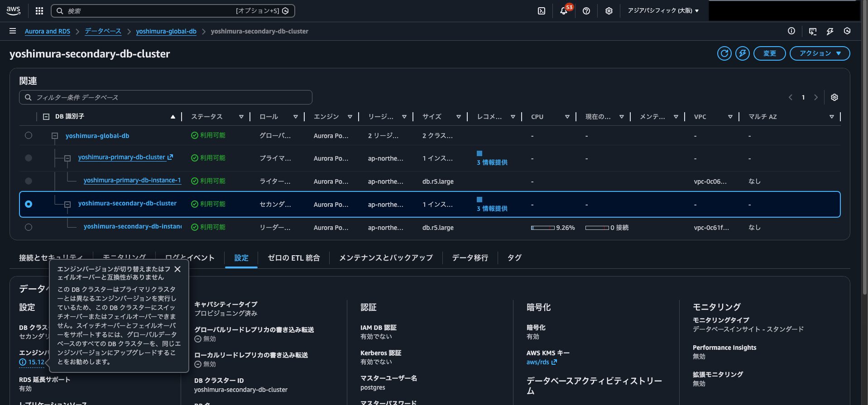868x405 pixels.
Task: Switch to the メンテナンスとバックアップ tab
Action: pyautogui.click(x=386, y=258)
